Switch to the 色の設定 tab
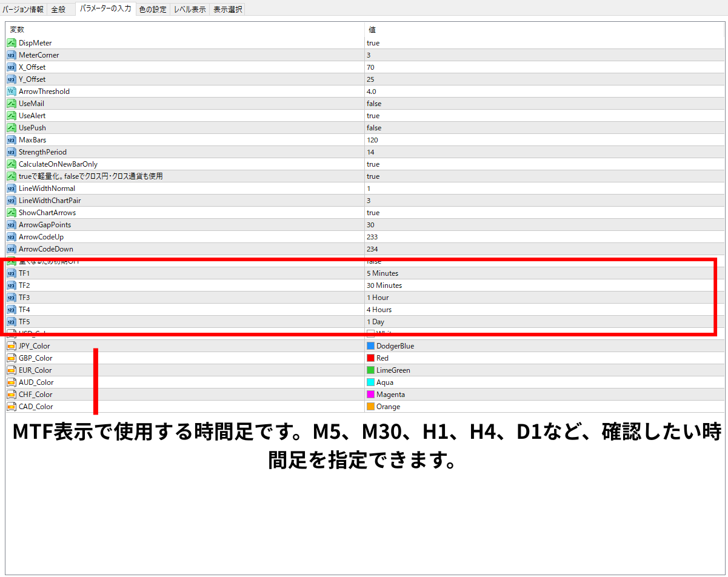 pyautogui.click(x=153, y=10)
